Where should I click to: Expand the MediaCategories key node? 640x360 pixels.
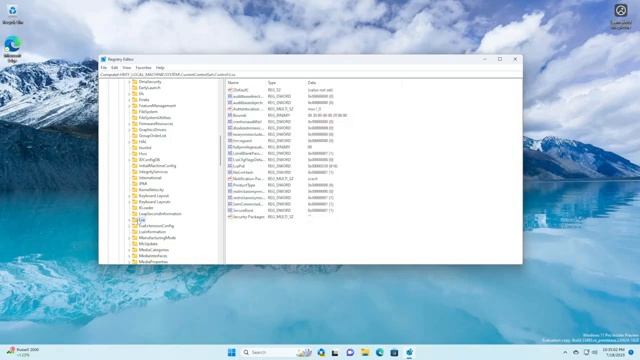tap(129, 249)
